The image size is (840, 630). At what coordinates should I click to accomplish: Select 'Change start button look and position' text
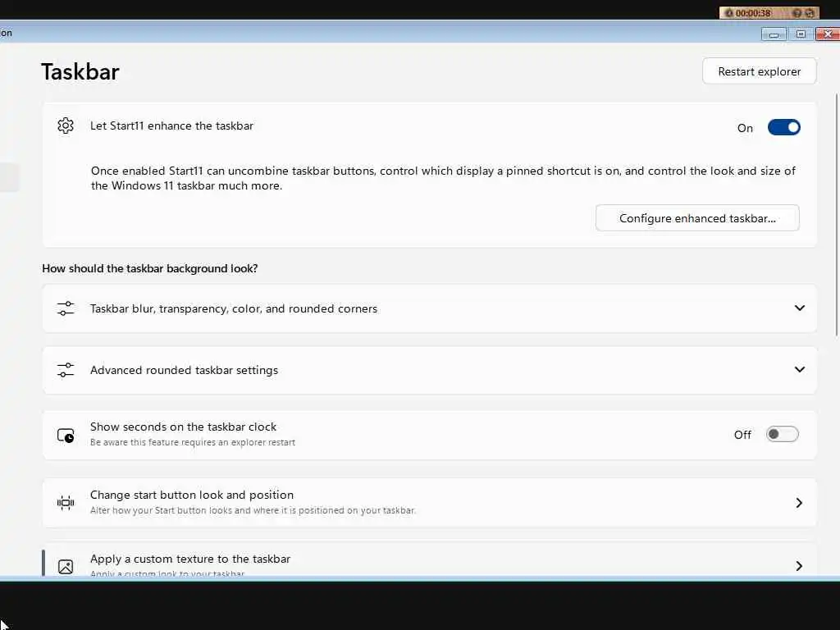[192, 495]
